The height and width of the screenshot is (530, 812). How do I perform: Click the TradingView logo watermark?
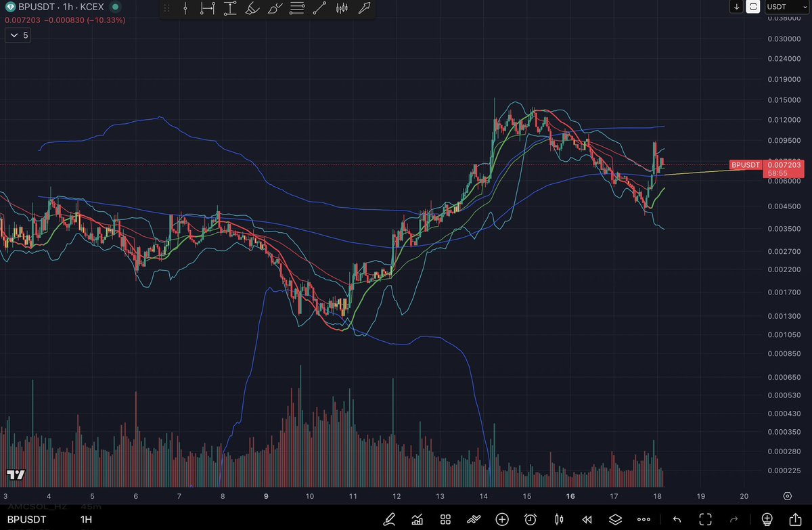15,475
